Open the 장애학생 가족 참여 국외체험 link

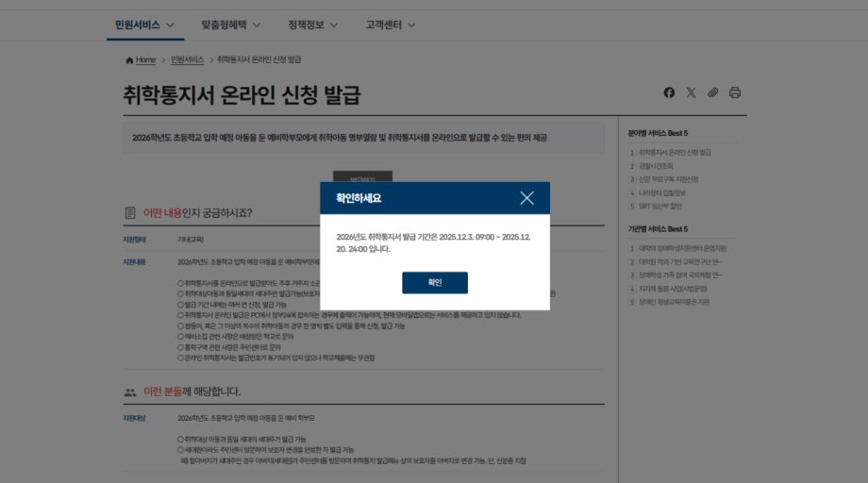[x=681, y=275]
